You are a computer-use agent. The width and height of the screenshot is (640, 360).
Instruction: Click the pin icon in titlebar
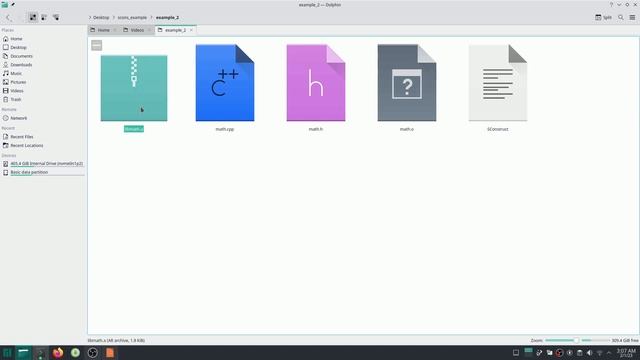[13, 4]
